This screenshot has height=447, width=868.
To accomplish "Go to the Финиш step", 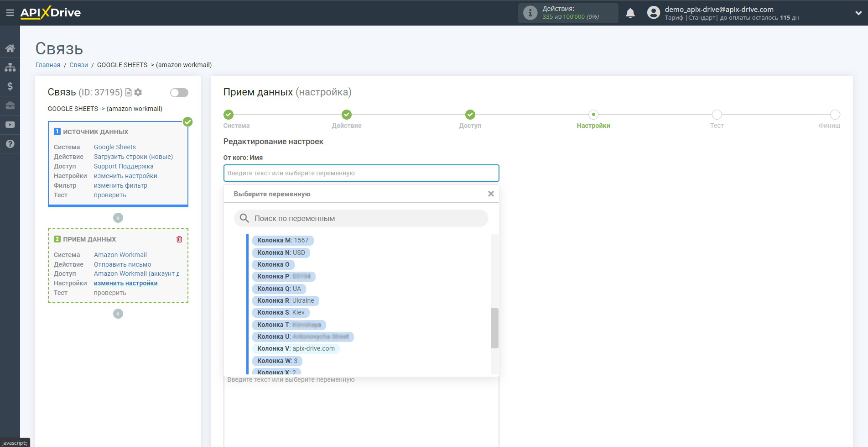I will coord(835,115).
